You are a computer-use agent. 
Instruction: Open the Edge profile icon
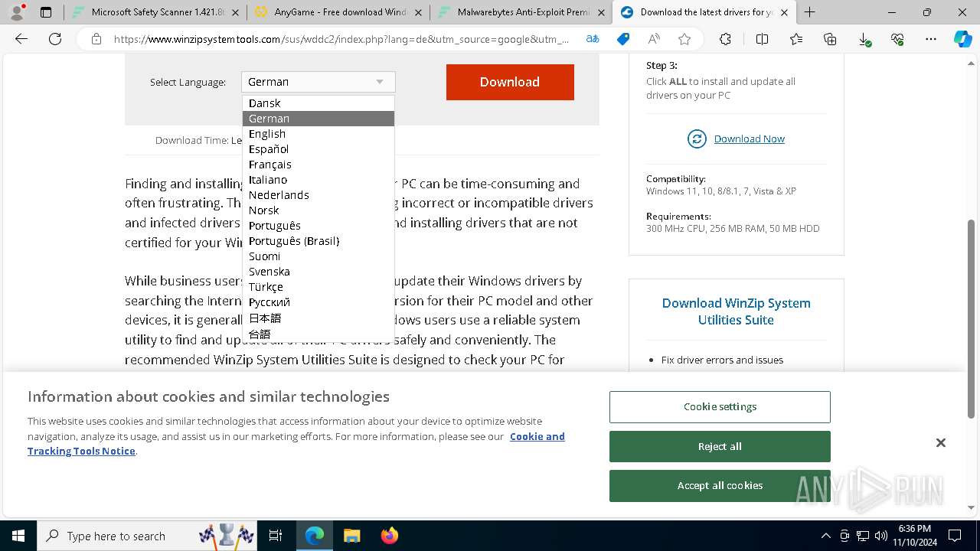point(17,12)
